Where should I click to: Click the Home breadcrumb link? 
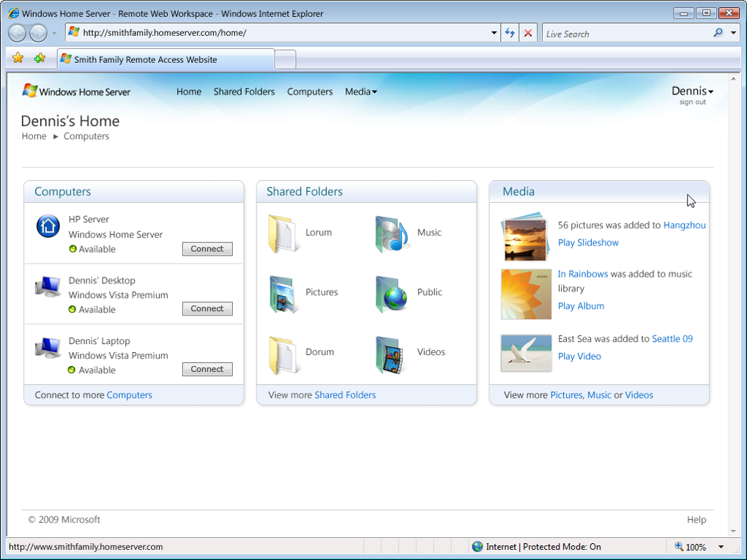(x=34, y=136)
